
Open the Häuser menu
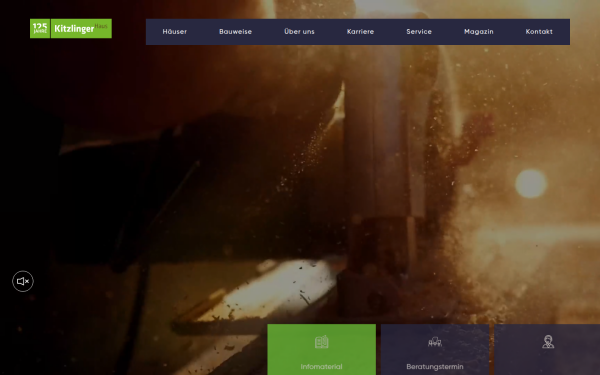[x=174, y=32]
